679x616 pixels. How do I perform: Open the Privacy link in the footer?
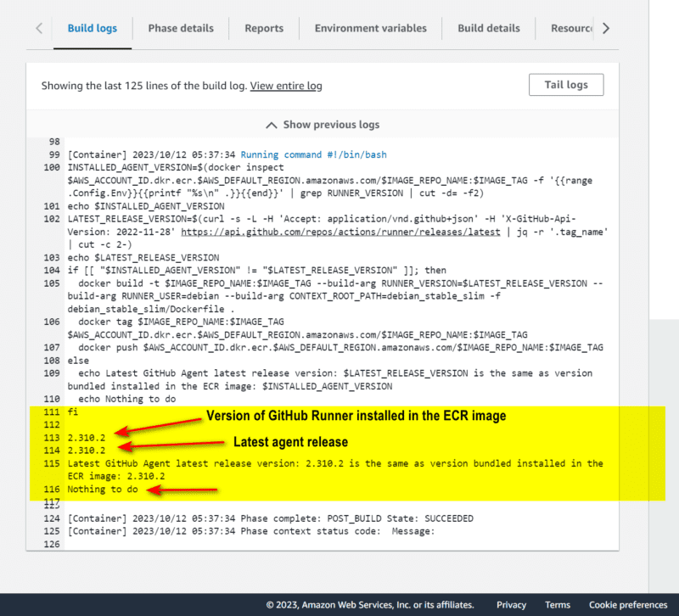[x=511, y=605]
